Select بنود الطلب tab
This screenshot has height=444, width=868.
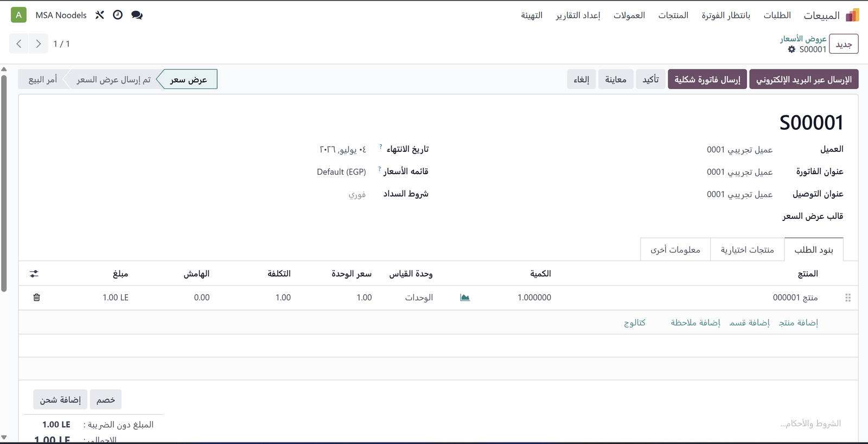[814, 250]
